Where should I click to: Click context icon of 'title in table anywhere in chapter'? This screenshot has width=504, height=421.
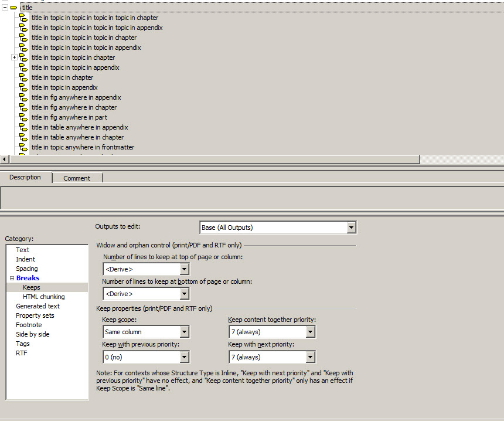coord(23,137)
